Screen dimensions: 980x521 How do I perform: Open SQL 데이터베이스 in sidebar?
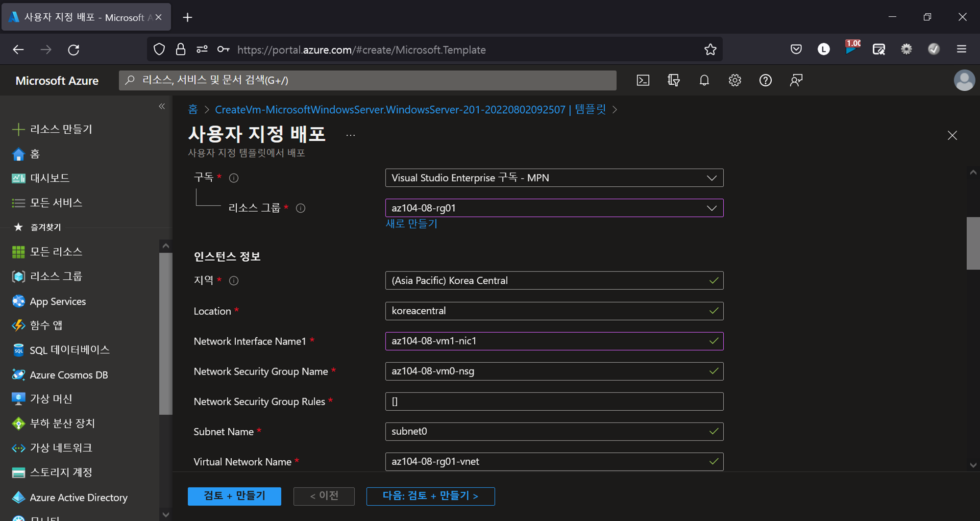point(70,350)
